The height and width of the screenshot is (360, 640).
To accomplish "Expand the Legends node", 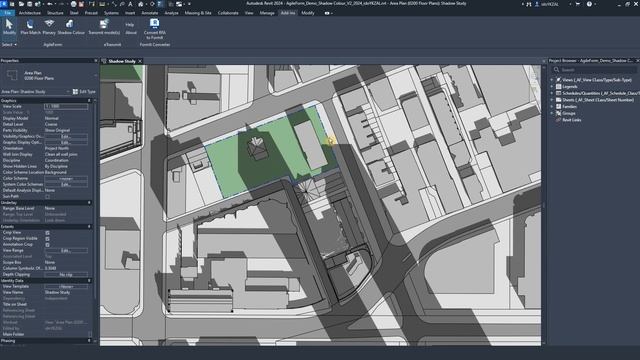I will [551, 87].
